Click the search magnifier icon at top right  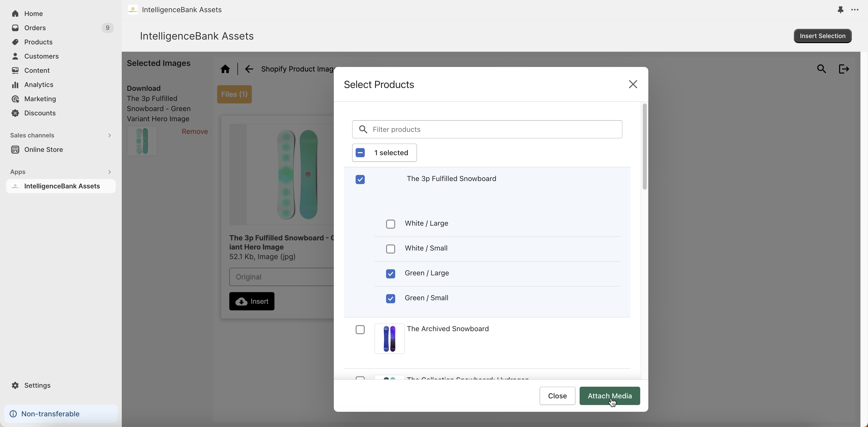pyautogui.click(x=822, y=69)
